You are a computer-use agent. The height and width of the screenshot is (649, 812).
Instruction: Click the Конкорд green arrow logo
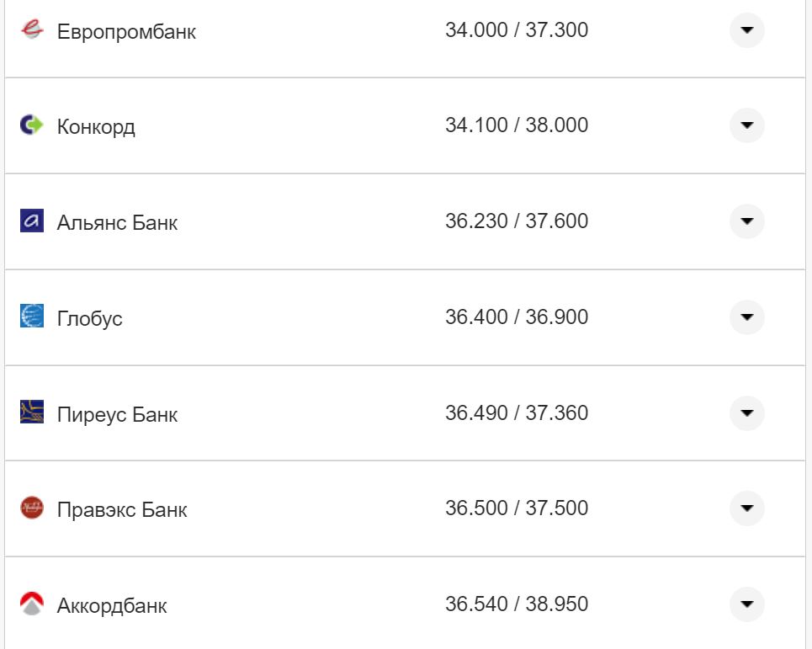point(31,125)
